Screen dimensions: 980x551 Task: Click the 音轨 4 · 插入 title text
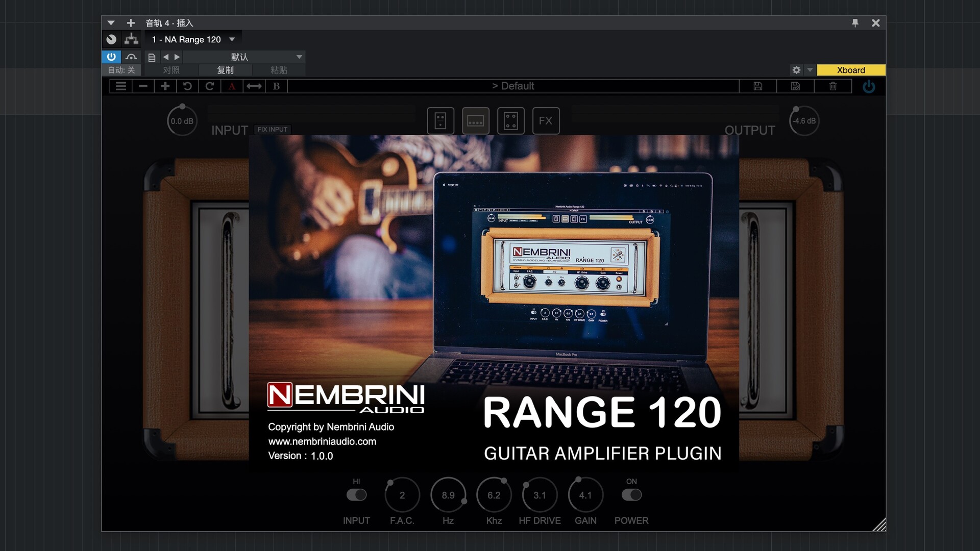(x=169, y=23)
